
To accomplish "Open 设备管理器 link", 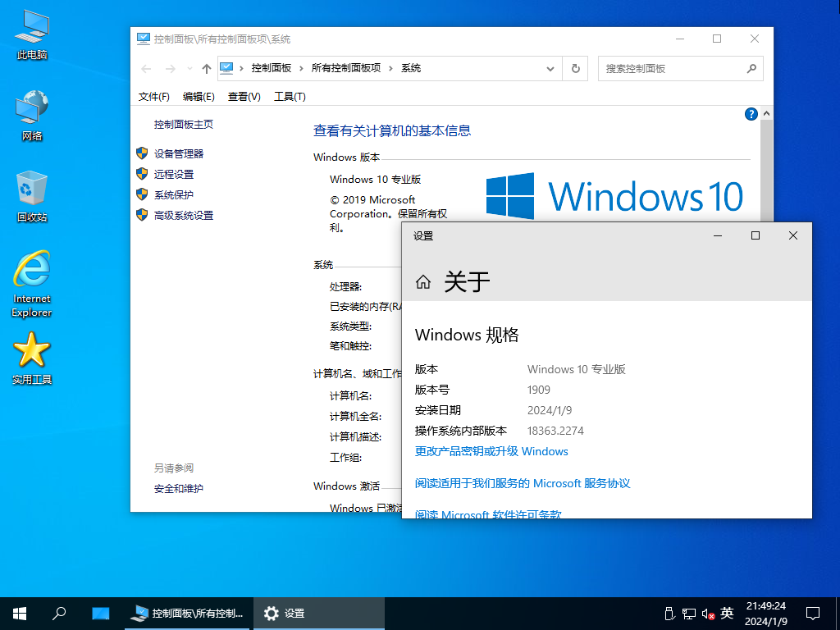I will [x=179, y=153].
